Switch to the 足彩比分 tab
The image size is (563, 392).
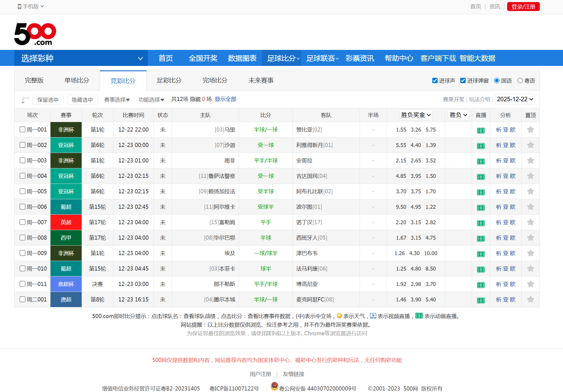pos(169,80)
